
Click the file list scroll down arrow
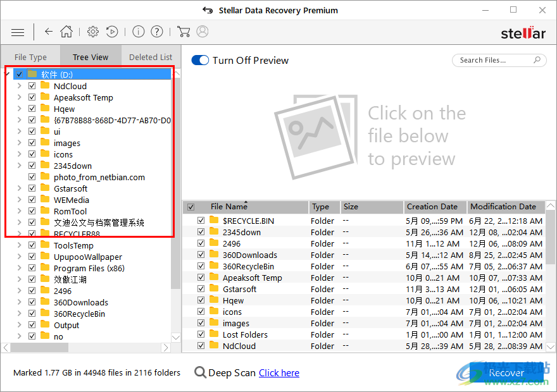click(550, 346)
